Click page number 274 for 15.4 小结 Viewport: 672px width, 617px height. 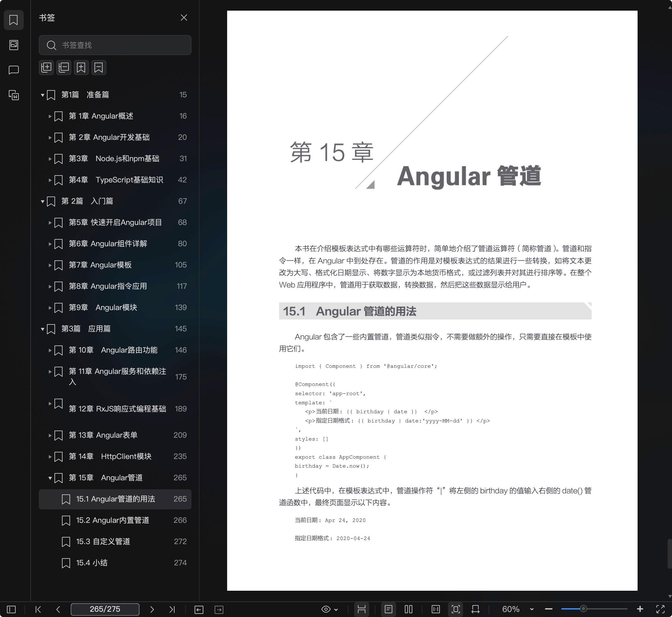[x=180, y=563]
